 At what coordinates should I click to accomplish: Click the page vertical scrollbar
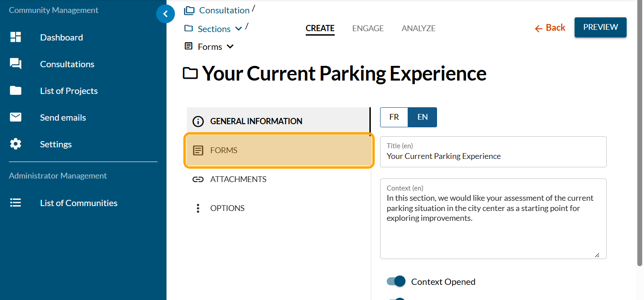(x=640, y=134)
